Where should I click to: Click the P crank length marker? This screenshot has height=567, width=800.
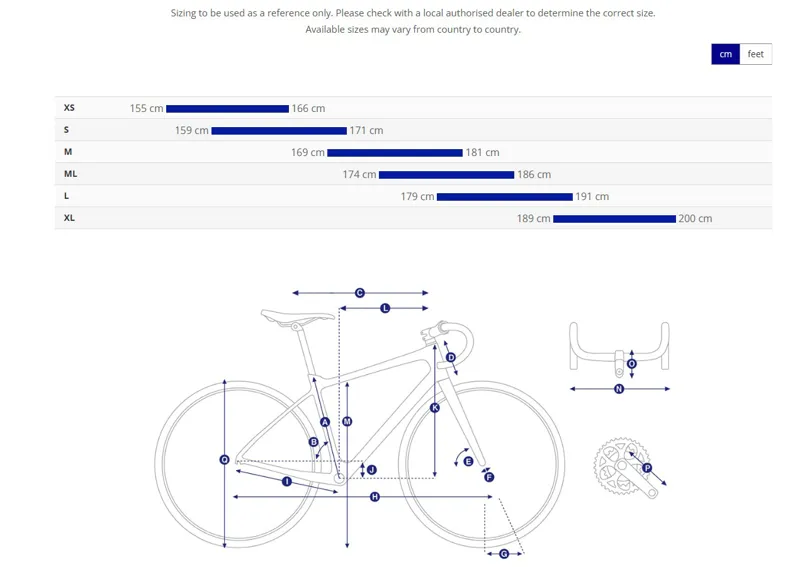647,468
